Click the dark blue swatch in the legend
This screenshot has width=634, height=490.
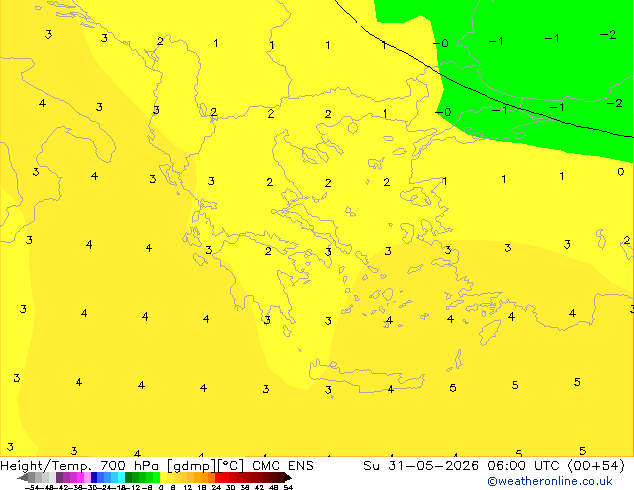(x=94, y=477)
